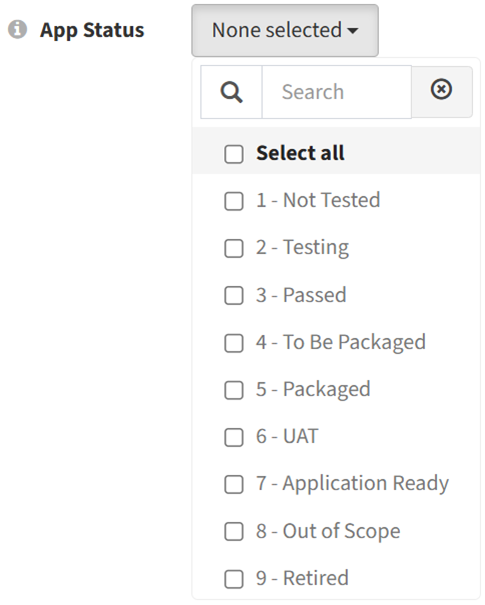
Task: Clear the search with the circled X icon
Action: tap(441, 89)
